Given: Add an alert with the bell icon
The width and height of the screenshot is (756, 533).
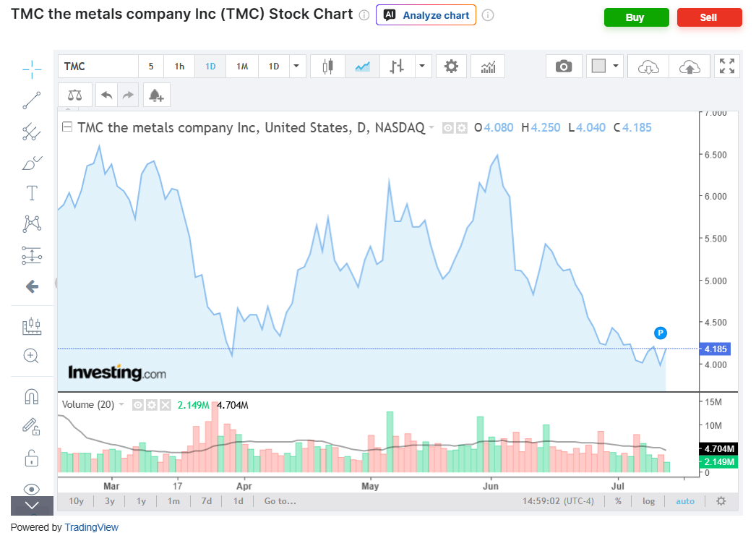Looking at the screenshot, I should (x=156, y=95).
